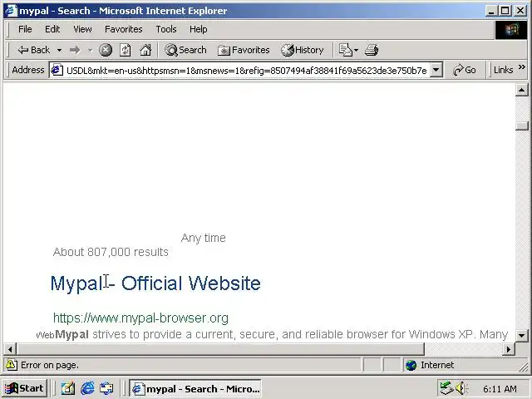Click the Error on page status text
532x399 pixels.
coord(50,365)
